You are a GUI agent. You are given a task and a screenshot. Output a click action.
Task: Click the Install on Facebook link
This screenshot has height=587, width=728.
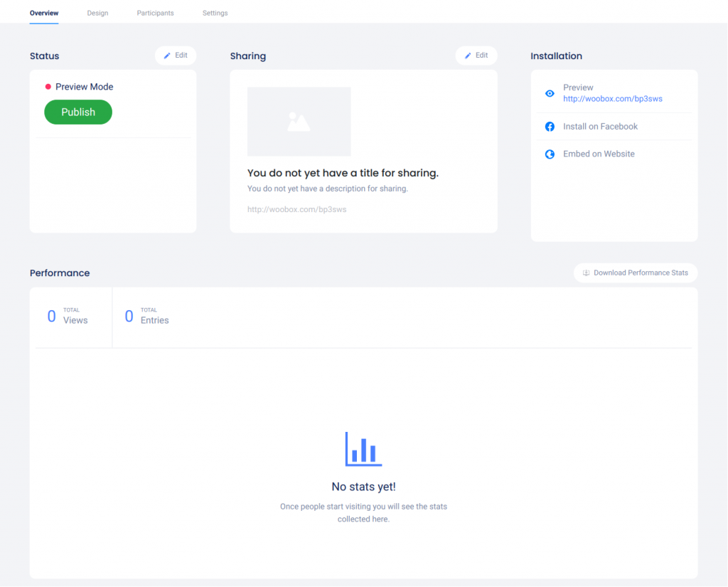[x=600, y=127]
